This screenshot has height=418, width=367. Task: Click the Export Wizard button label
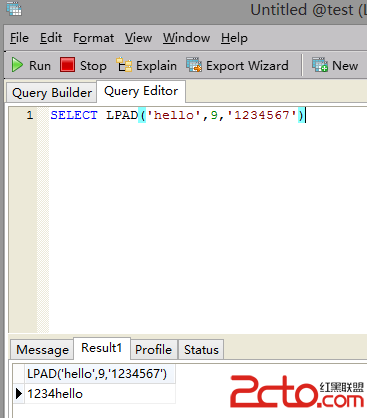click(247, 66)
